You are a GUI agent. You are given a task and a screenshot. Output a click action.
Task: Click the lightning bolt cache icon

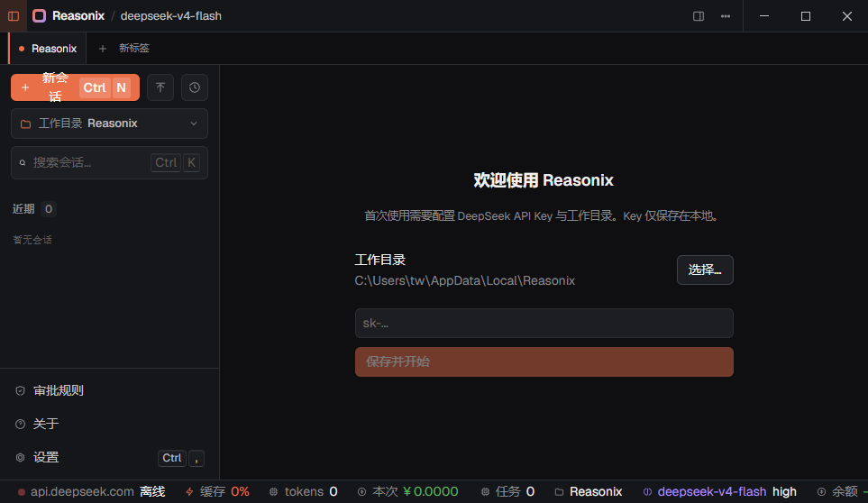pos(190,491)
